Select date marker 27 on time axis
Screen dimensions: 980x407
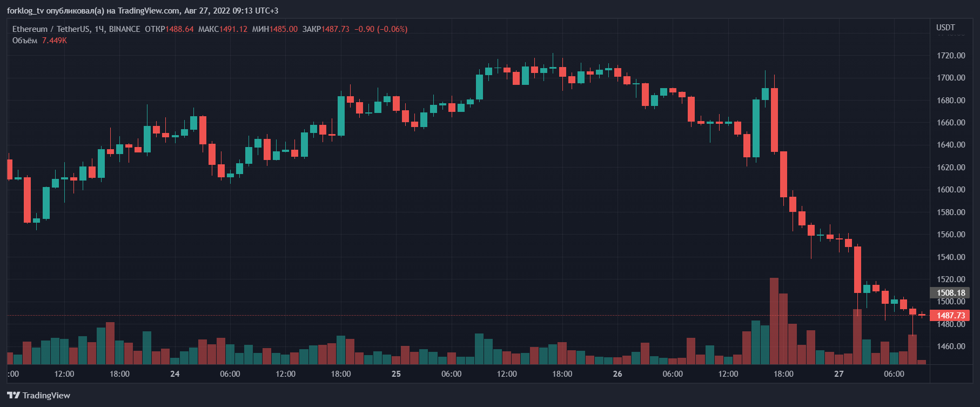click(x=838, y=374)
